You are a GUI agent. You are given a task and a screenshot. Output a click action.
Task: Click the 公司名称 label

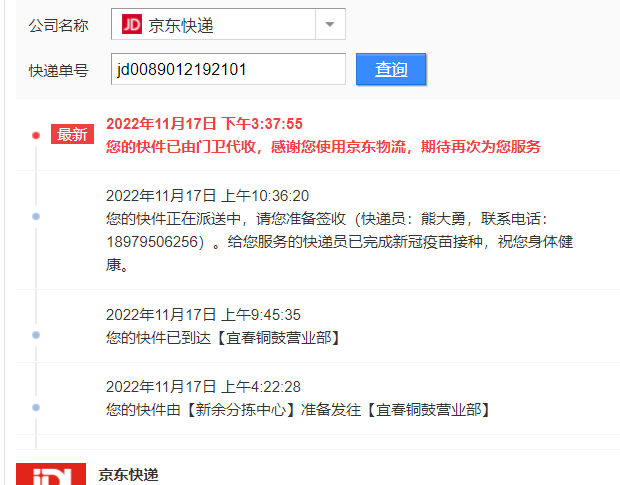click(x=59, y=26)
